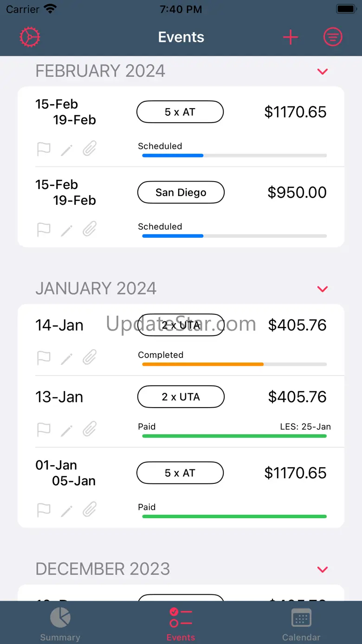362x644 pixels.
Task: Add a new event with plus icon
Action: [x=291, y=37]
